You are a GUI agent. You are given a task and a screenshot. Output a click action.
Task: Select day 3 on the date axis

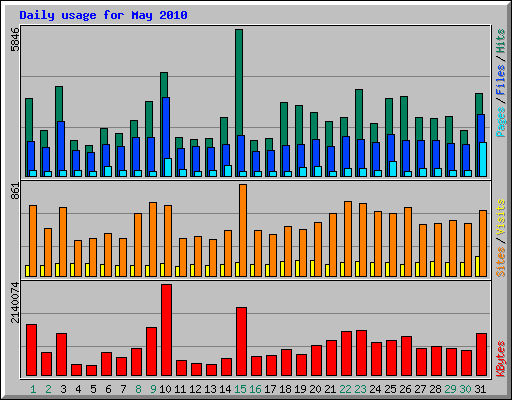click(x=63, y=389)
